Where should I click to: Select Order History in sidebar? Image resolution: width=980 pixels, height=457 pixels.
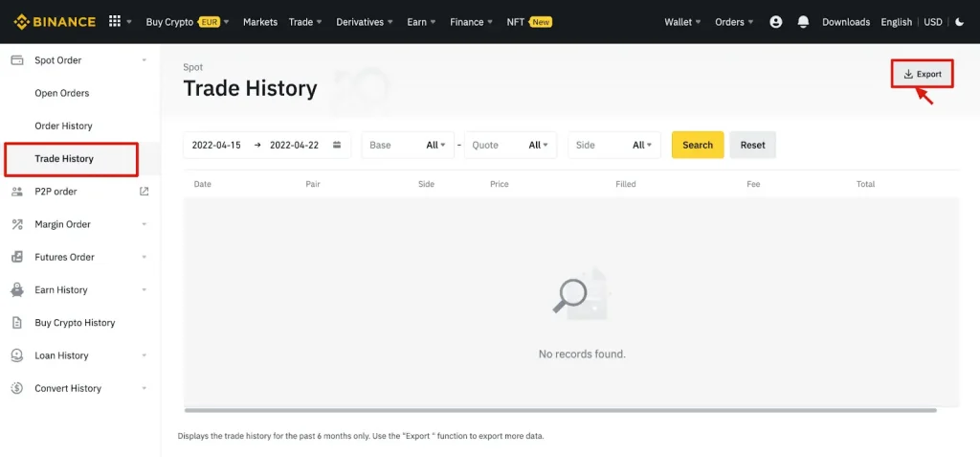tap(63, 126)
